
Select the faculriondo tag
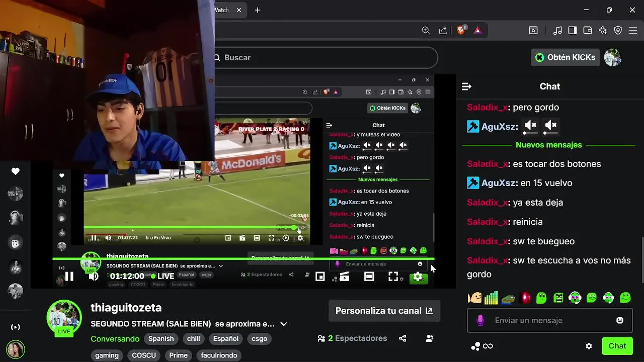tap(219, 355)
